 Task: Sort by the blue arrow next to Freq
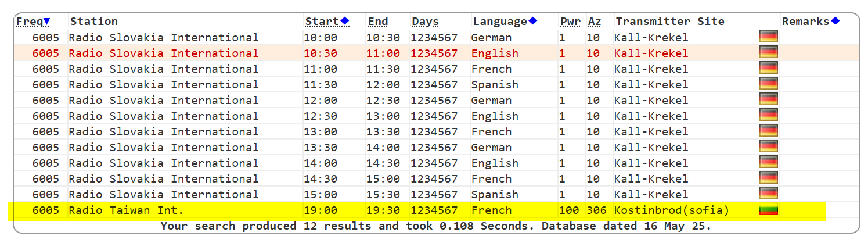click(x=46, y=22)
